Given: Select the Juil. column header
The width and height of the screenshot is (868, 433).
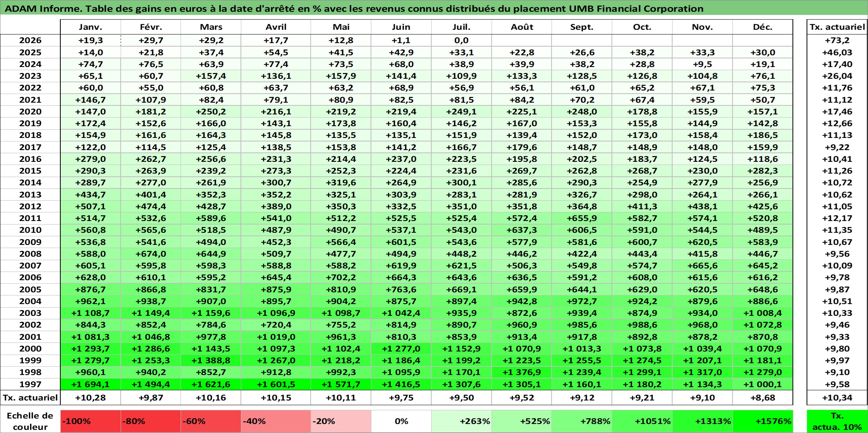Looking at the screenshot, I should pos(461,27).
